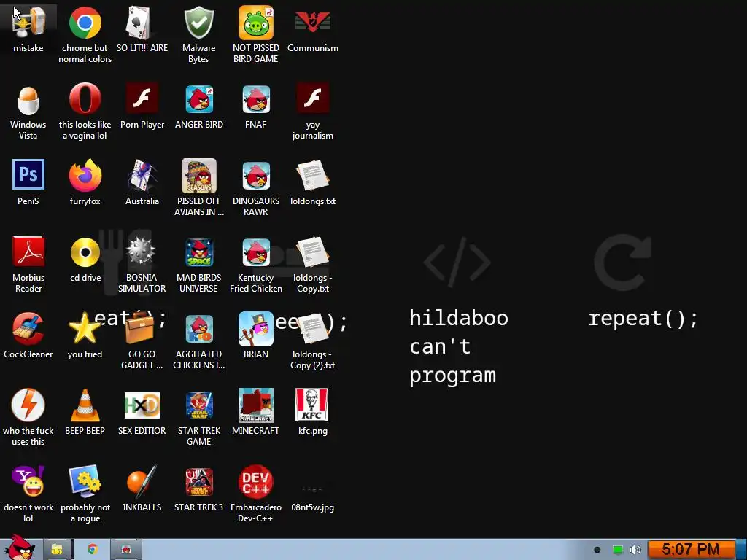Open the MINECRAFT desktop icon
Image resolution: width=747 pixels, height=560 pixels.
[256, 405]
